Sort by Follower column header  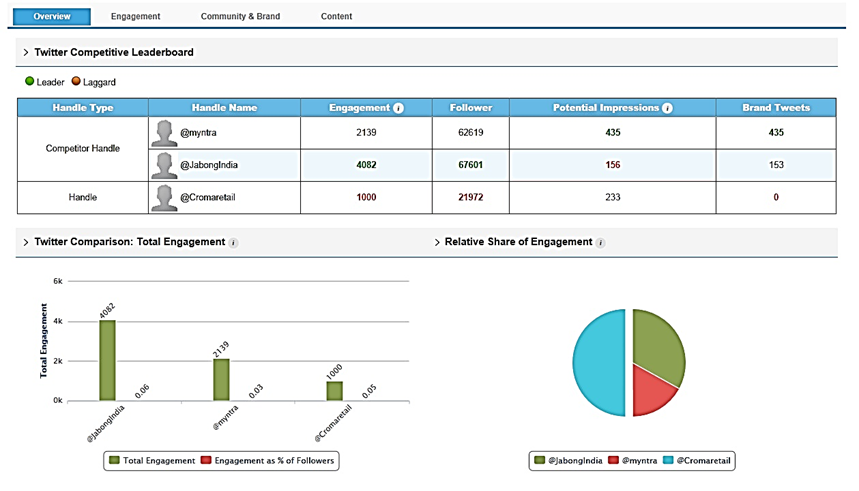471,108
